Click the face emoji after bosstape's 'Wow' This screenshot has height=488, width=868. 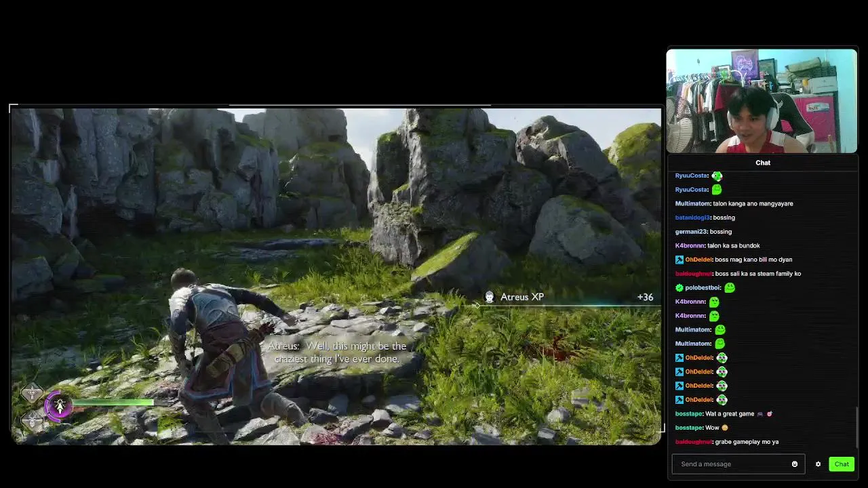pyautogui.click(x=725, y=428)
